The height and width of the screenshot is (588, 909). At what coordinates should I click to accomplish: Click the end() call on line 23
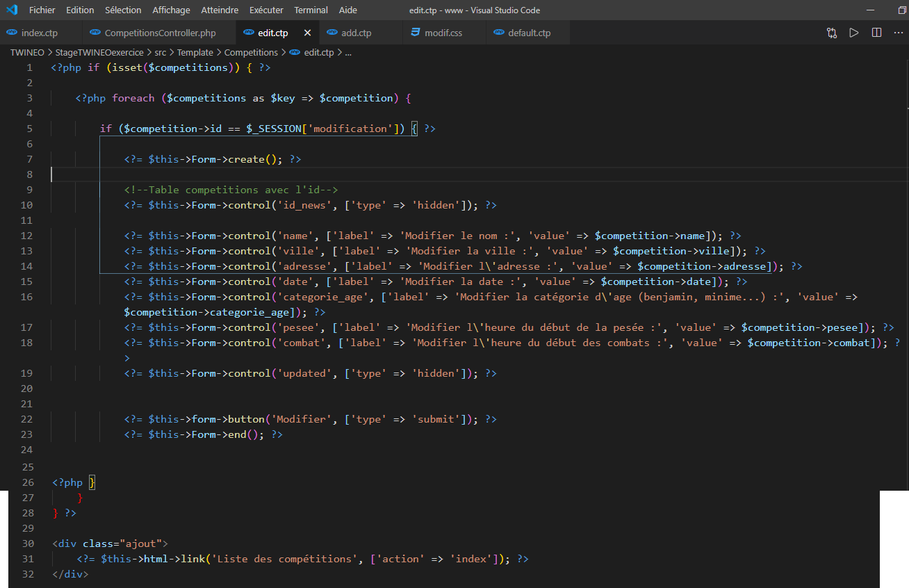coord(246,434)
